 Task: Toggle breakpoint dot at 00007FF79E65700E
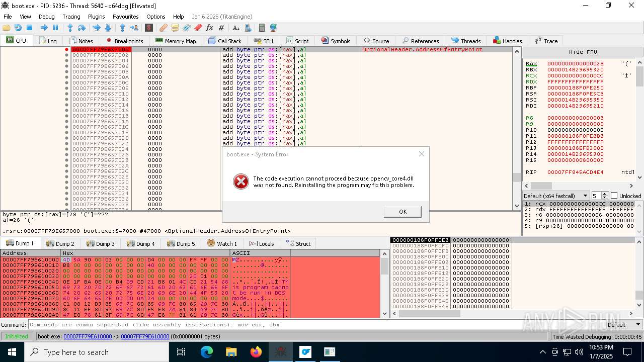66,88
